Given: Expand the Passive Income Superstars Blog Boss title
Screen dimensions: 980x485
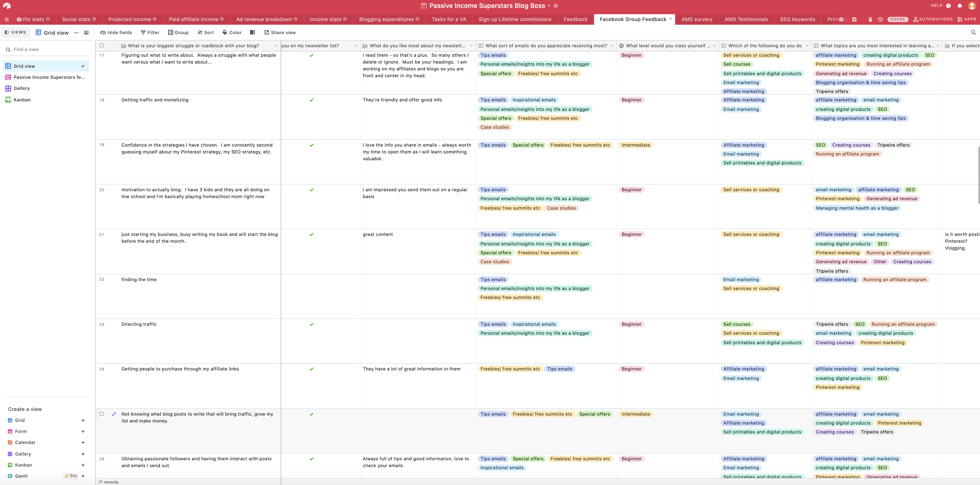Looking at the screenshot, I should click(549, 6).
